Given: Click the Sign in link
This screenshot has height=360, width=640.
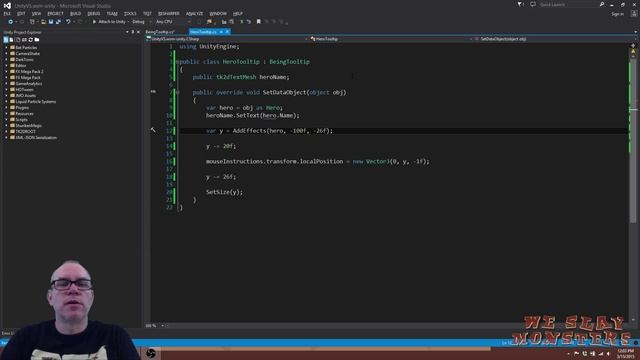Looking at the screenshot, I should [x=617, y=14].
